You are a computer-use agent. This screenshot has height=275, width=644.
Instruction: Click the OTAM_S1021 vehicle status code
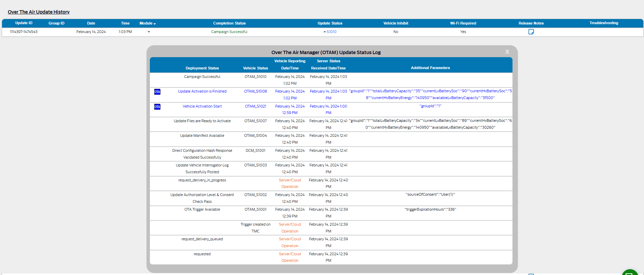tap(255, 106)
